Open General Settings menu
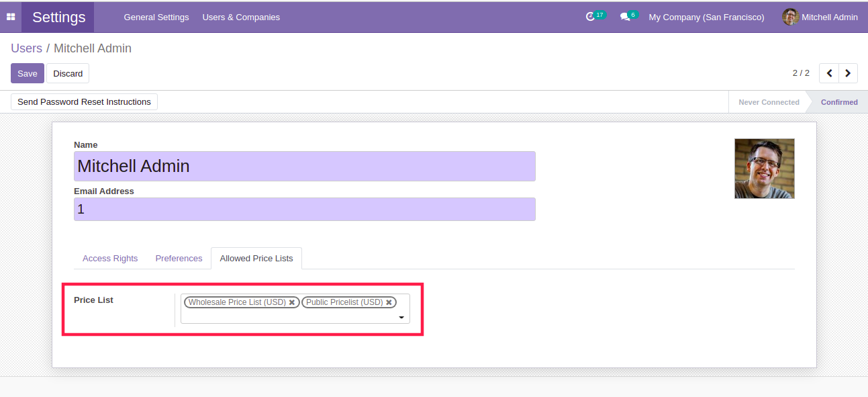This screenshot has width=868, height=397. (x=156, y=17)
